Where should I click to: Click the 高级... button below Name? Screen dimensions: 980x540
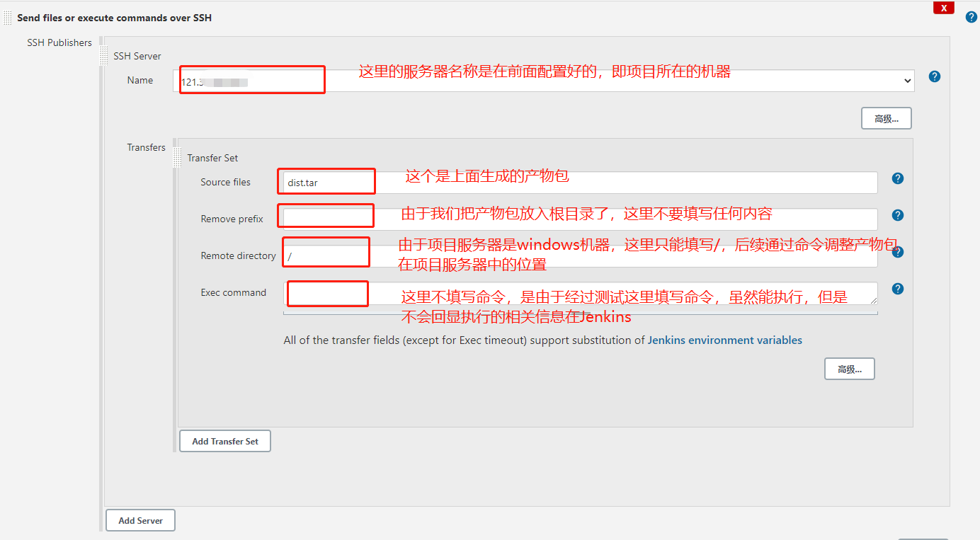887,118
